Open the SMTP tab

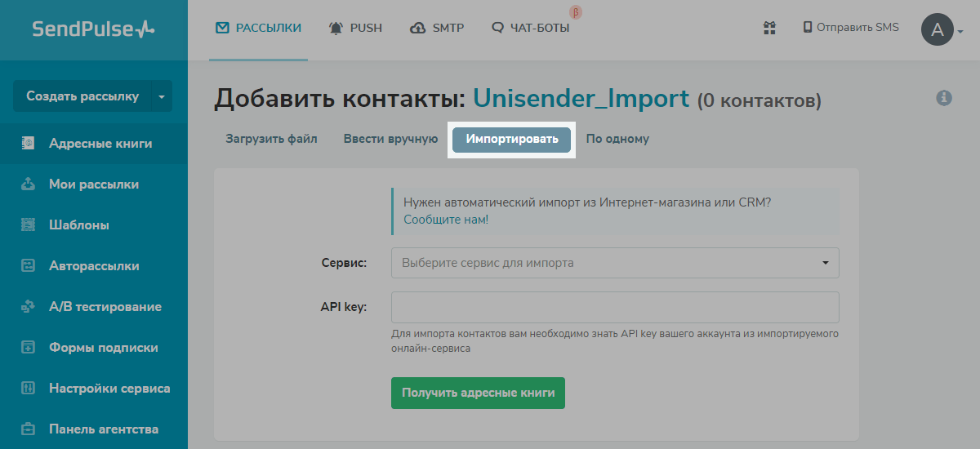[437, 28]
